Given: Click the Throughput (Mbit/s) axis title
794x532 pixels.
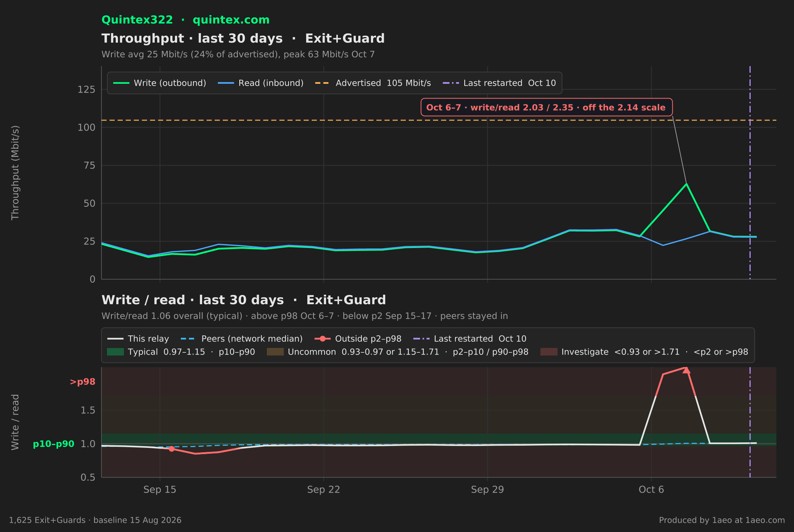Looking at the screenshot, I should 15,173.
